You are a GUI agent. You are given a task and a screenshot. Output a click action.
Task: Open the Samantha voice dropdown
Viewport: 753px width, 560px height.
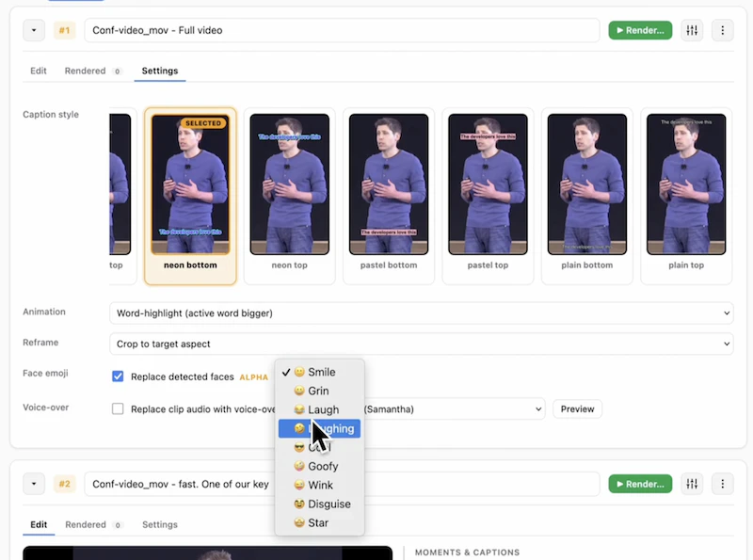point(454,409)
